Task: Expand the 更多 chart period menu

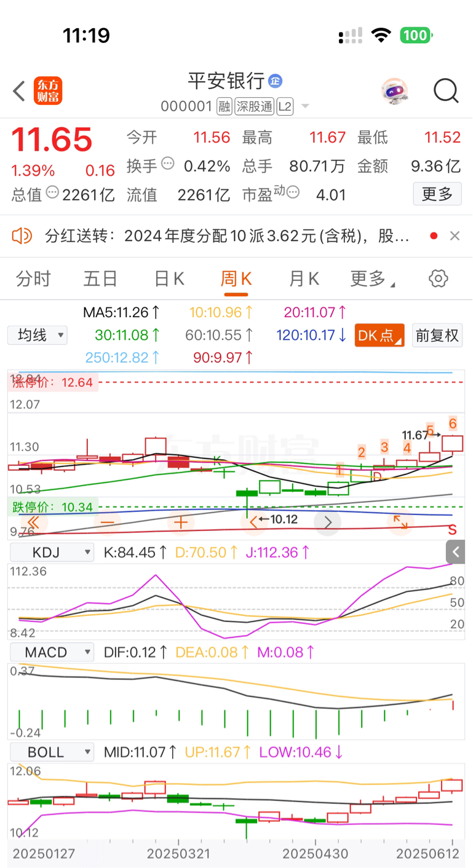Action: tap(372, 278)
